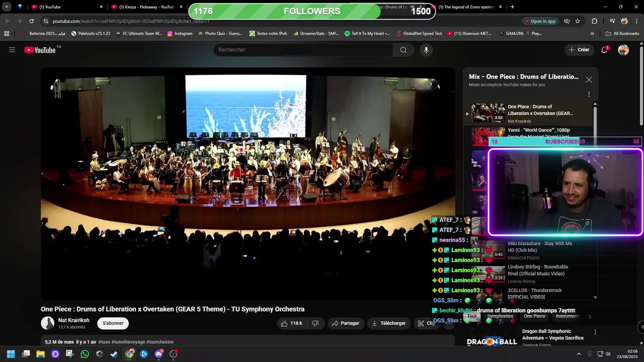Viewport: 644px width, 362px height.
Task: Reload the current page
Action: pyautogui.click(x=31, y=21)
